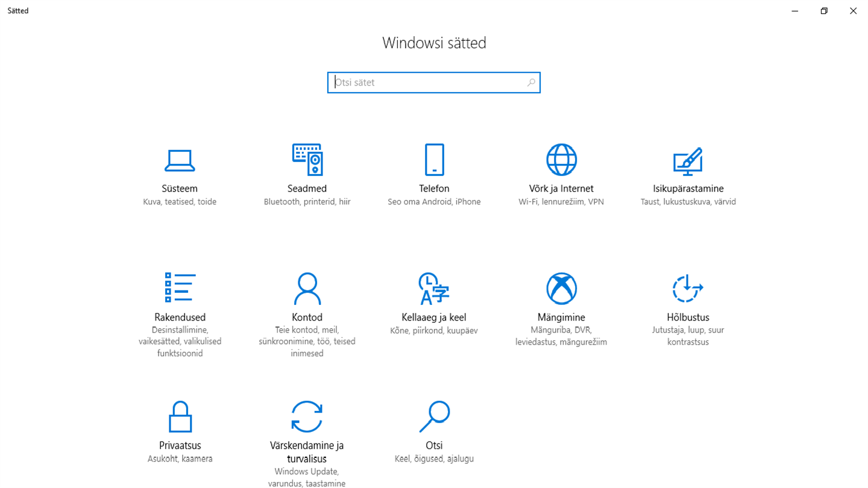Viewport: 868px width, 488px height.
Task: Open the Mängimine Xbox icon
Action: (561, 288)
